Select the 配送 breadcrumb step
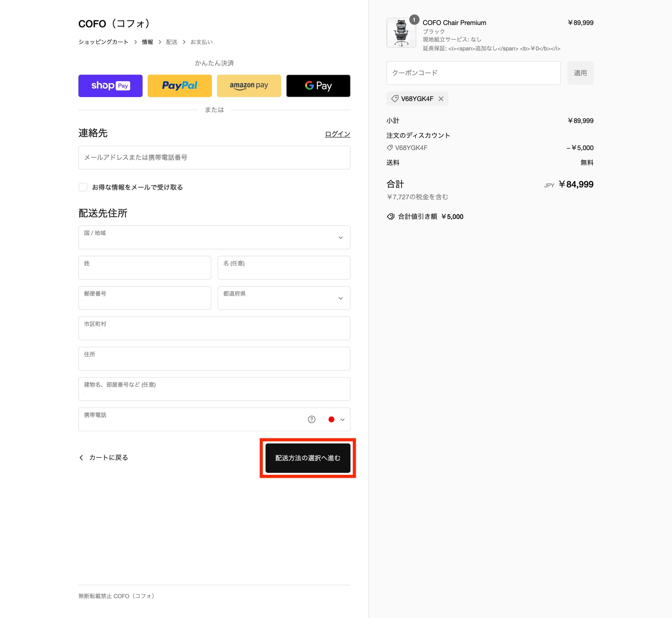Screen dimensions: 672x618 172,42
